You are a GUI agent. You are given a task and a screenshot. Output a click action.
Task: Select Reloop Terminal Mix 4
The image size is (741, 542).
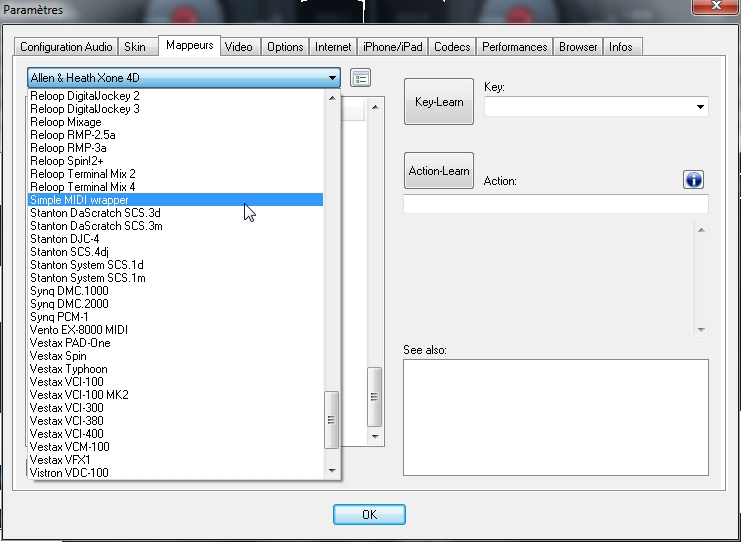pos(175,187)
